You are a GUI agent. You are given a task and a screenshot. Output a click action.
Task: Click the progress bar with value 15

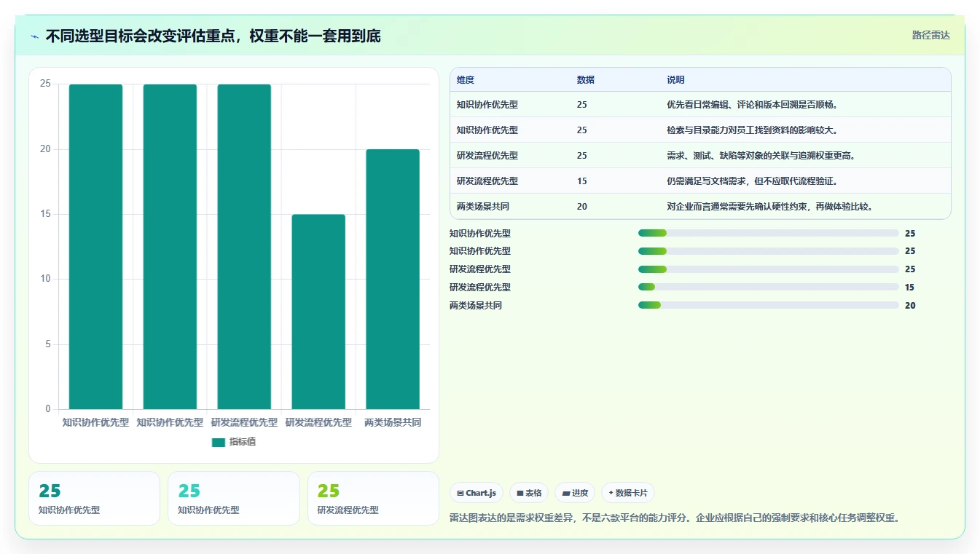769,288
